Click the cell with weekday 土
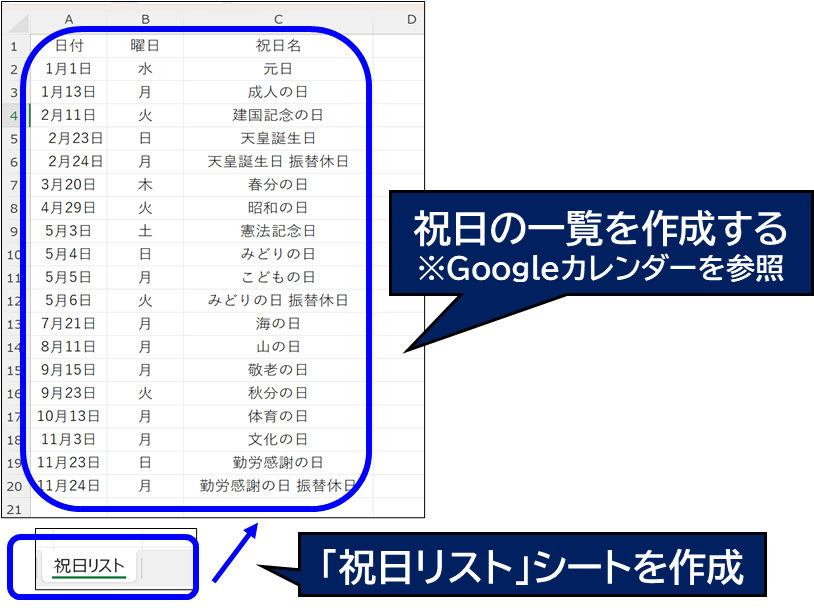Viewport: 814px width, 611px height. (x=145, y=231)
